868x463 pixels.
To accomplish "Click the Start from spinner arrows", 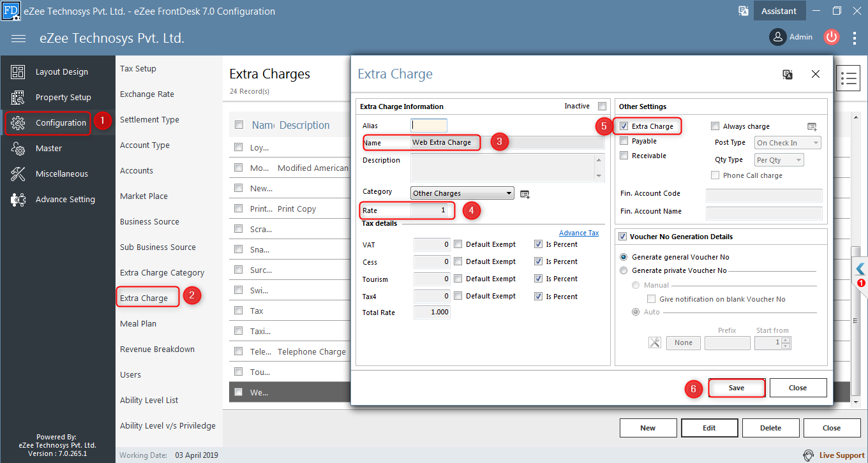I will coord(786,342).
